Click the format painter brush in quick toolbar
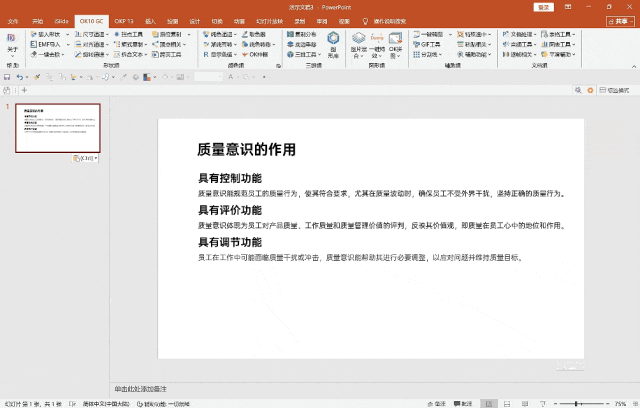 [37, 77]
